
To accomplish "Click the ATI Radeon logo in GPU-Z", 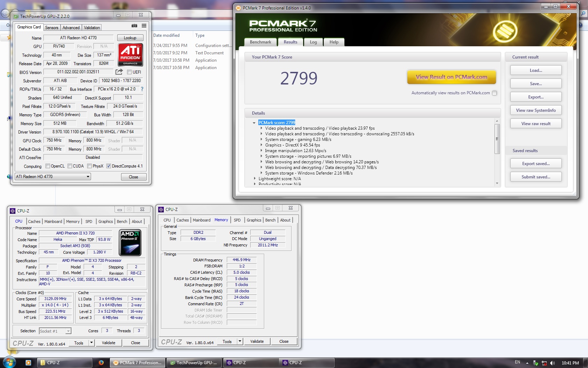I will click(131, 54).
